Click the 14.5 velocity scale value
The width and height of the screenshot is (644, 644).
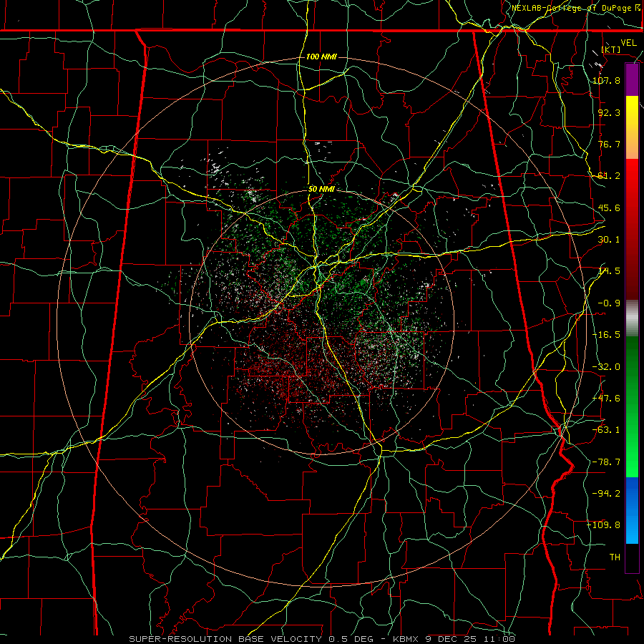609,271
